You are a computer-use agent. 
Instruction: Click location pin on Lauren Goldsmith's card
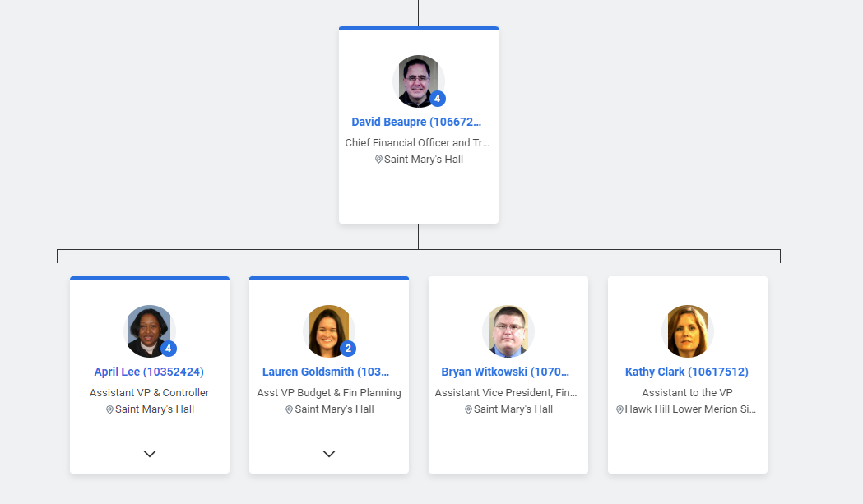click(x=290, y=409)
